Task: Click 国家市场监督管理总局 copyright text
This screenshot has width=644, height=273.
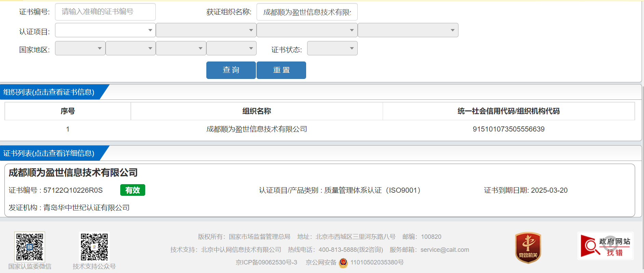Action: (x=260, y=237)
